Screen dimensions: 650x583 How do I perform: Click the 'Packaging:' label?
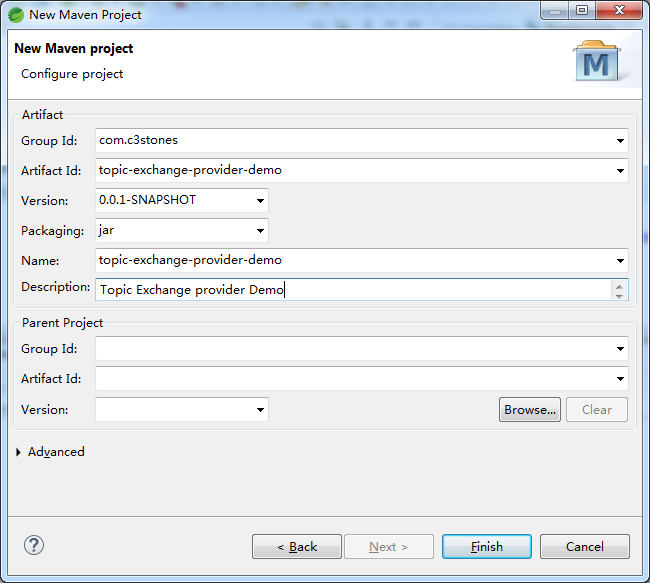click(x=53, y=231)
